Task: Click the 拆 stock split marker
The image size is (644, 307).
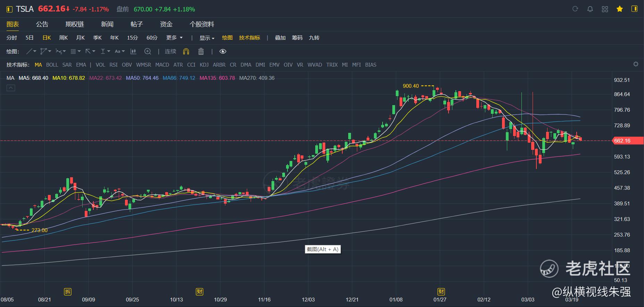Action: pyautogui.click(x=68, y=291)
